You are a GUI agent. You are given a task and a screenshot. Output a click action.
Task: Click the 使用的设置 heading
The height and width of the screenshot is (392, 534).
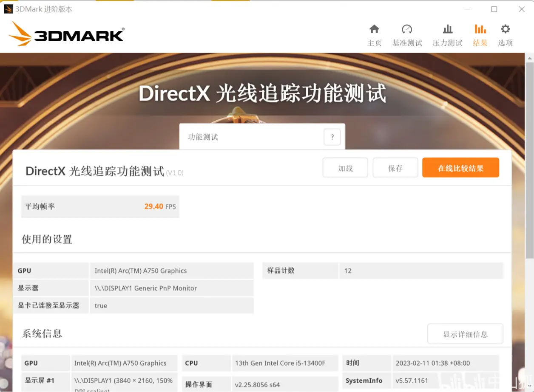(x=47, y=239)
